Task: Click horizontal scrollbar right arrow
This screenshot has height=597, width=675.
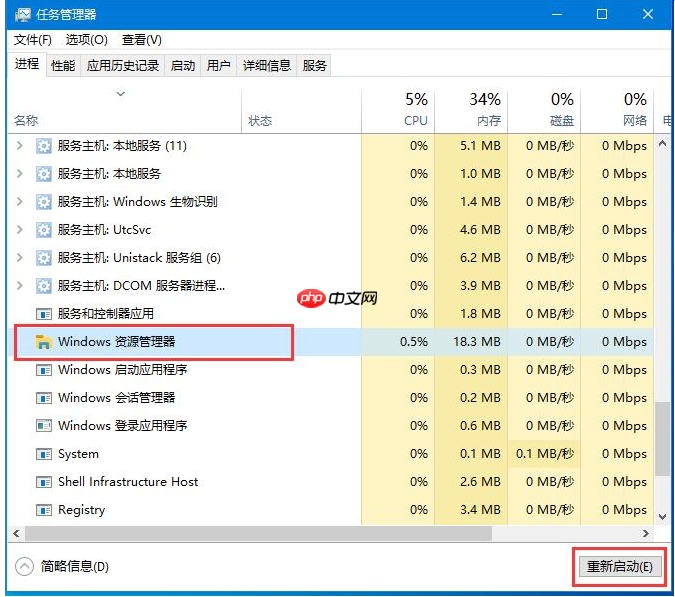Action: point(646,534)
